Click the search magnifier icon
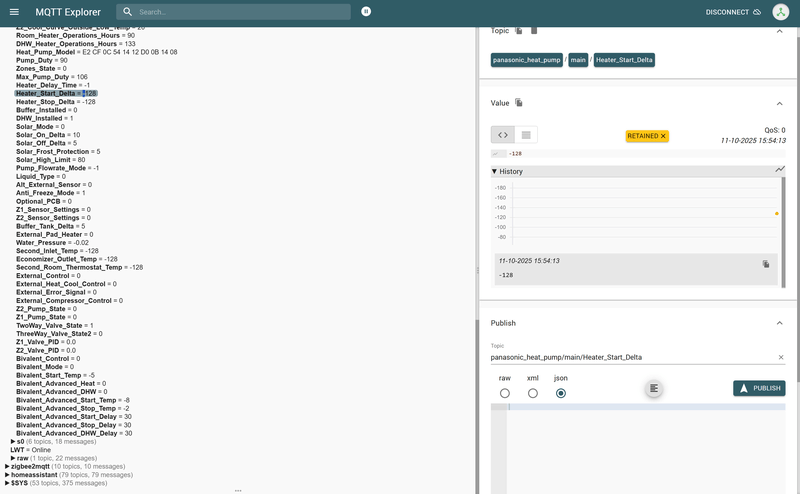This screenshot has width=800, height=494. (x=128, y=12)
